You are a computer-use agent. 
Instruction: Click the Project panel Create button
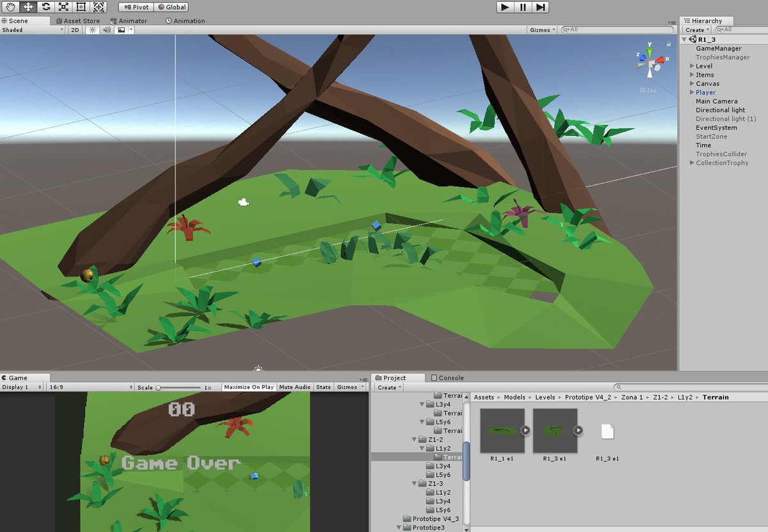(388, 387)
